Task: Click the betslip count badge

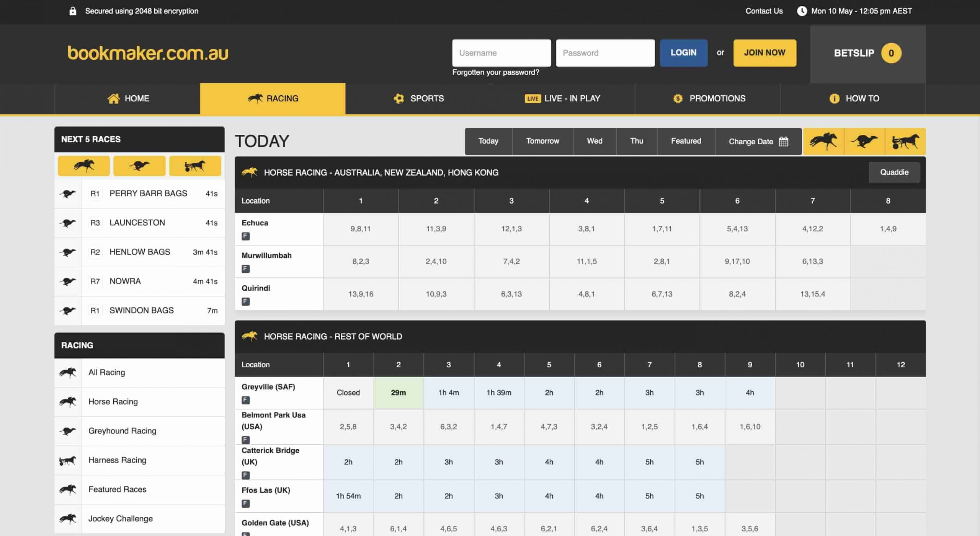Action: click(x=891, y=53)
